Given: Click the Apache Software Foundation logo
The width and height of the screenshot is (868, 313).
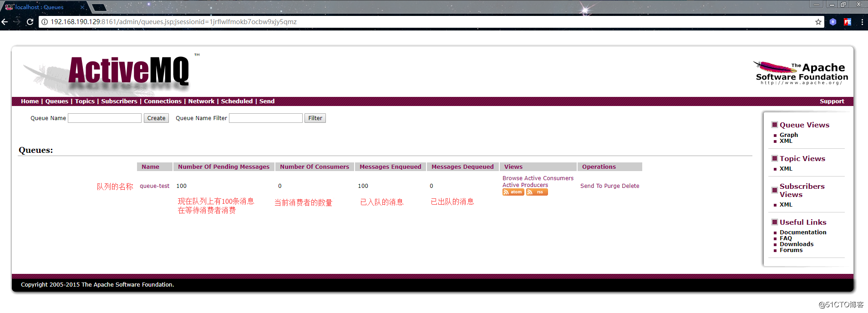Looking at the screenshot, I should [800, 73].
